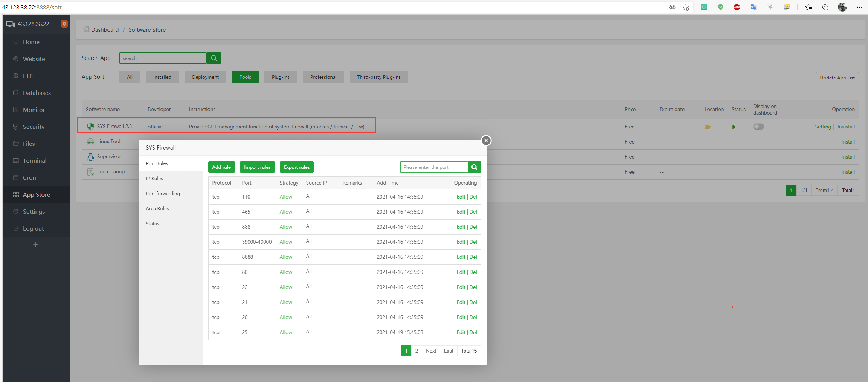Open the SYS Firewall location folder icon
Screen dimensions: 868x382
pos(707,127)
